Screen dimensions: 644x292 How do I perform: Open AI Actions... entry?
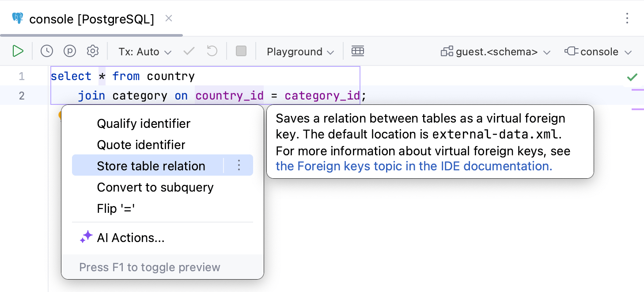(131, 238)
